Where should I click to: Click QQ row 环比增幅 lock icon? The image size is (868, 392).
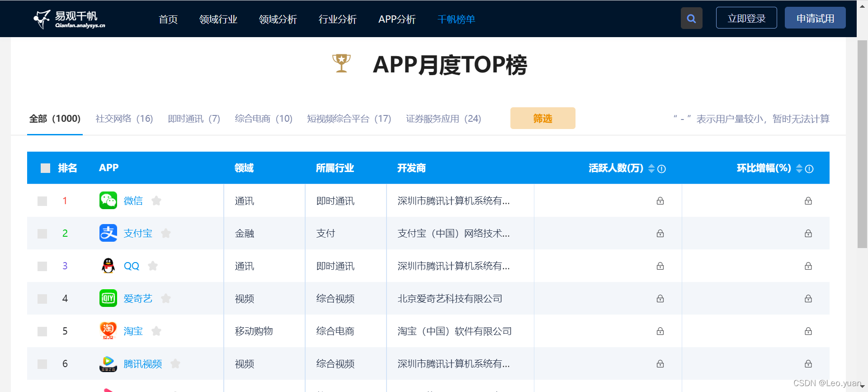click(808, 266)
